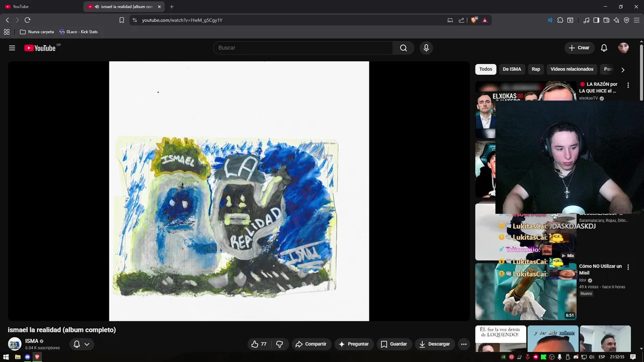
Task: Click the Preguntar button
Action: (x=354, y=344)
